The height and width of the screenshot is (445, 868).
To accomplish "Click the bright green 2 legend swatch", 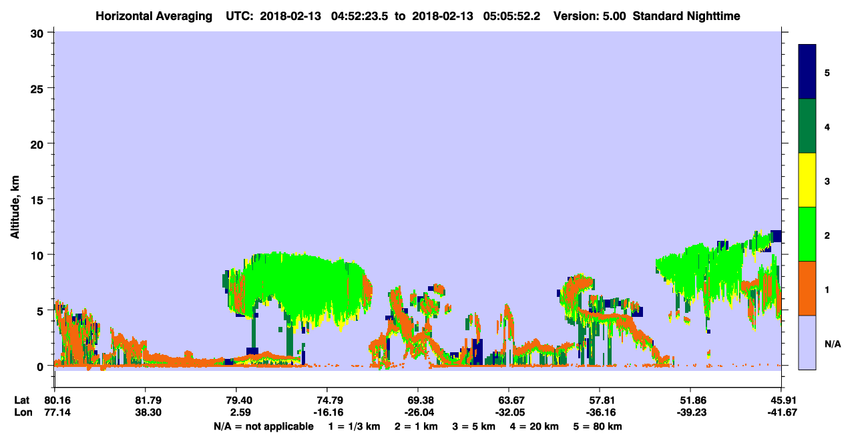I will coord(807,234).
